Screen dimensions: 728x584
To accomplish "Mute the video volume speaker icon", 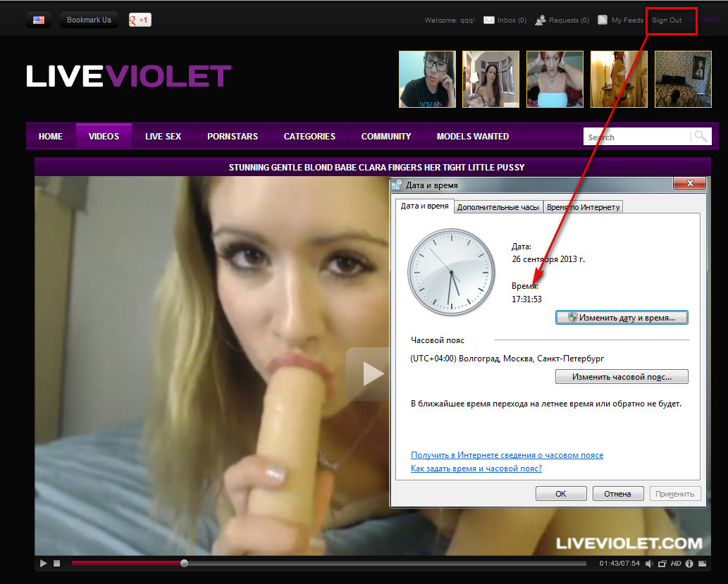I will tap(648, 564).
